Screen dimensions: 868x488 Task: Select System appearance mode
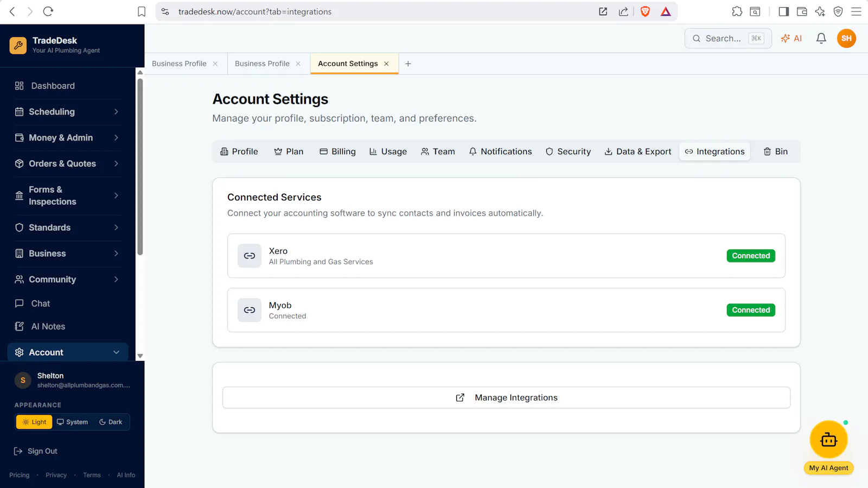pos(72,422)
